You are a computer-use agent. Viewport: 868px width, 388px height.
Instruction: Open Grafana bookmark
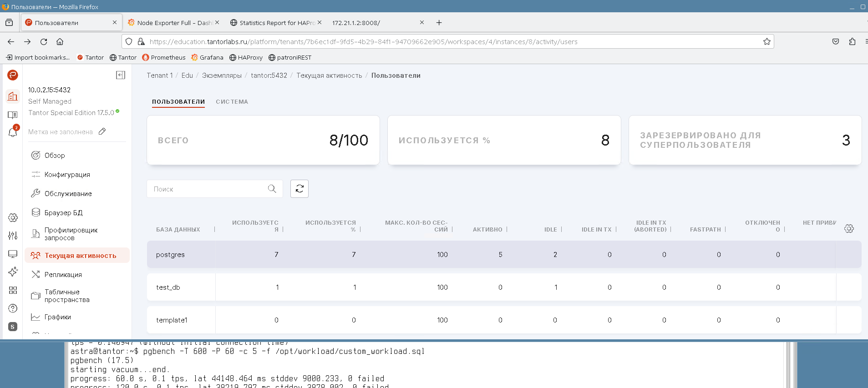207,57
